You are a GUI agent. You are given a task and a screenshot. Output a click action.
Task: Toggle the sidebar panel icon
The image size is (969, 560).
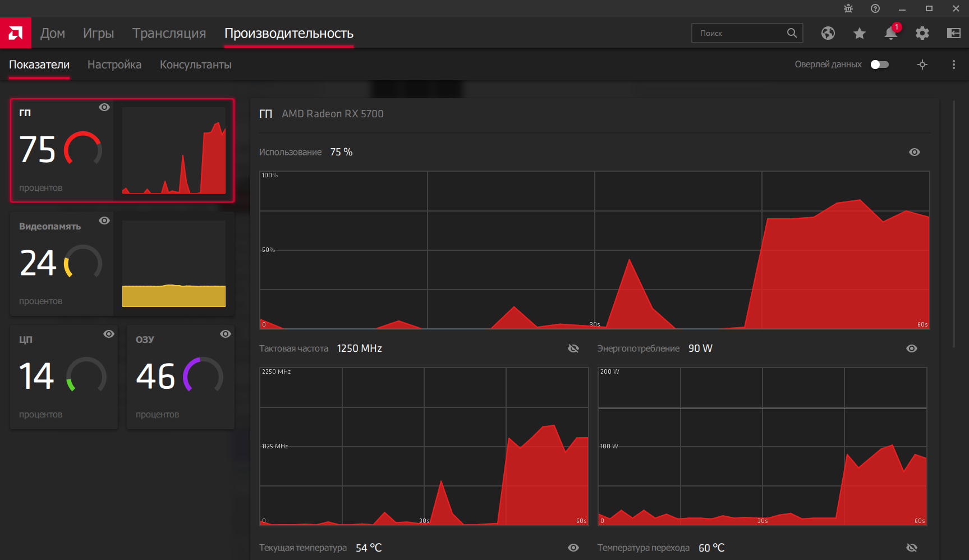coord(954,33)
